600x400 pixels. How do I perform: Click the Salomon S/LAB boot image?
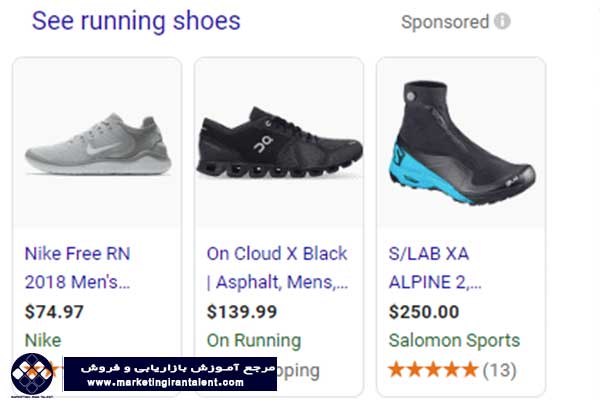(x=461, y=142)
